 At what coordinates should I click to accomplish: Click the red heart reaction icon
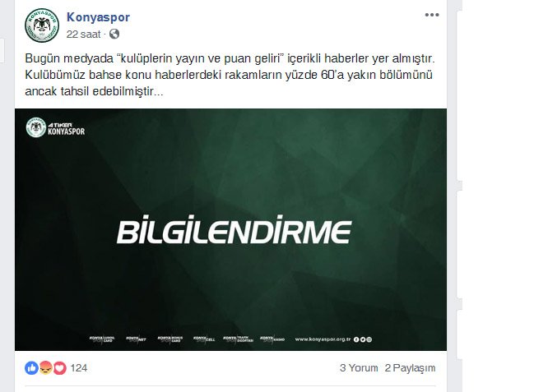(x=60, y=368)
